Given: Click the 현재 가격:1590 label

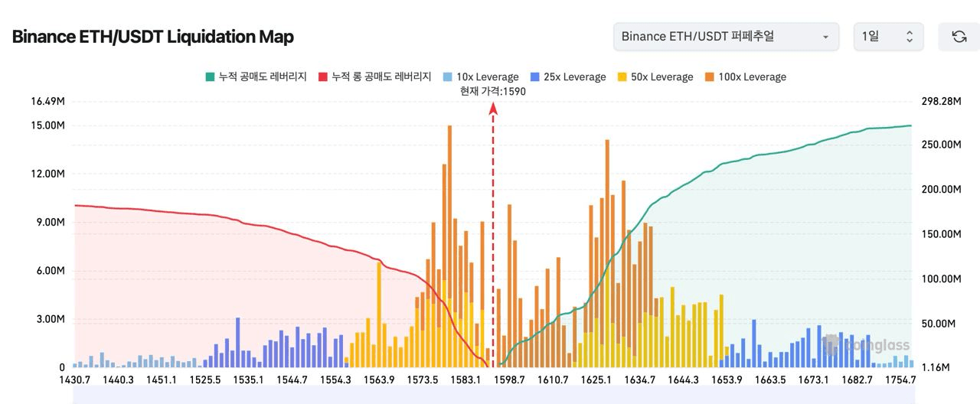Looking at the screenshot, I should coord(493,91).
